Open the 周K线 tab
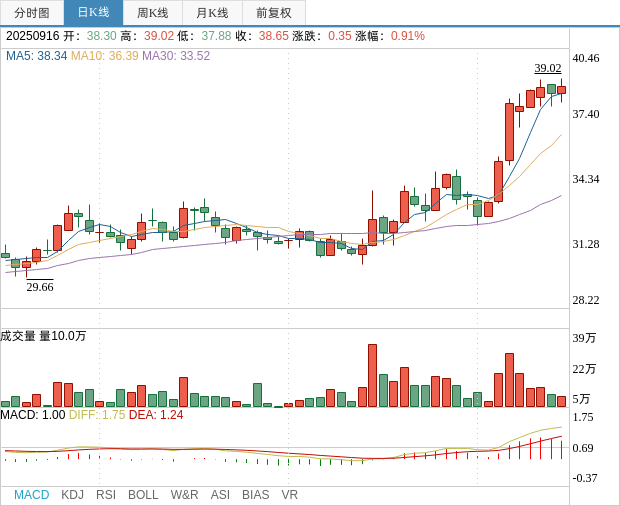The height and width of the screenshot is (506, 620). [153, 13]
